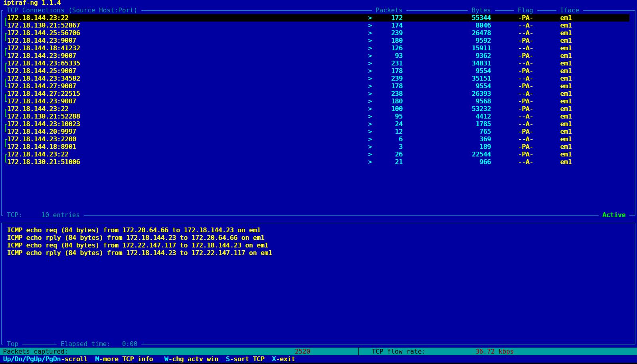Click byte count 53232
This screenshot has width=637, height=364.
[481, 109]
